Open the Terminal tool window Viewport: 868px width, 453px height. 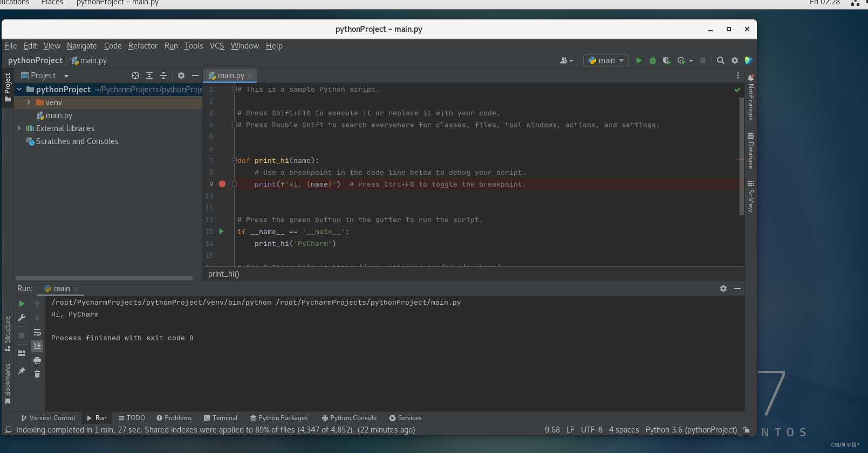tap(221, 418)
